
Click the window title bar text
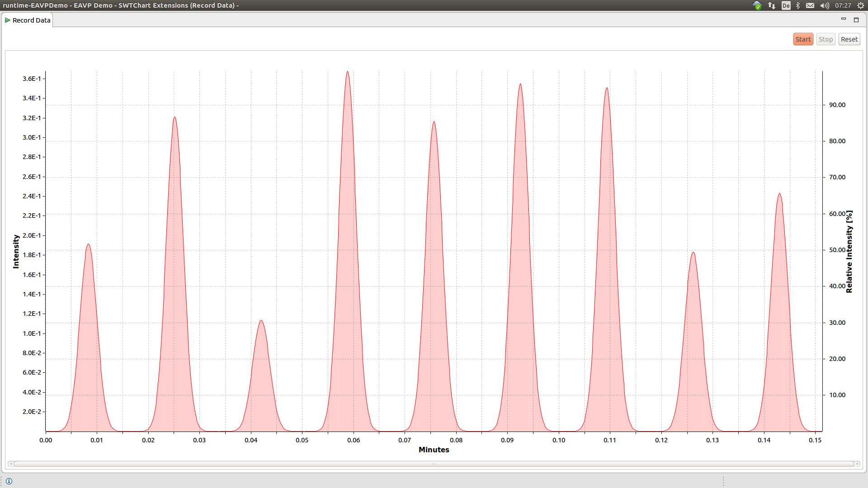pos(120,5)
